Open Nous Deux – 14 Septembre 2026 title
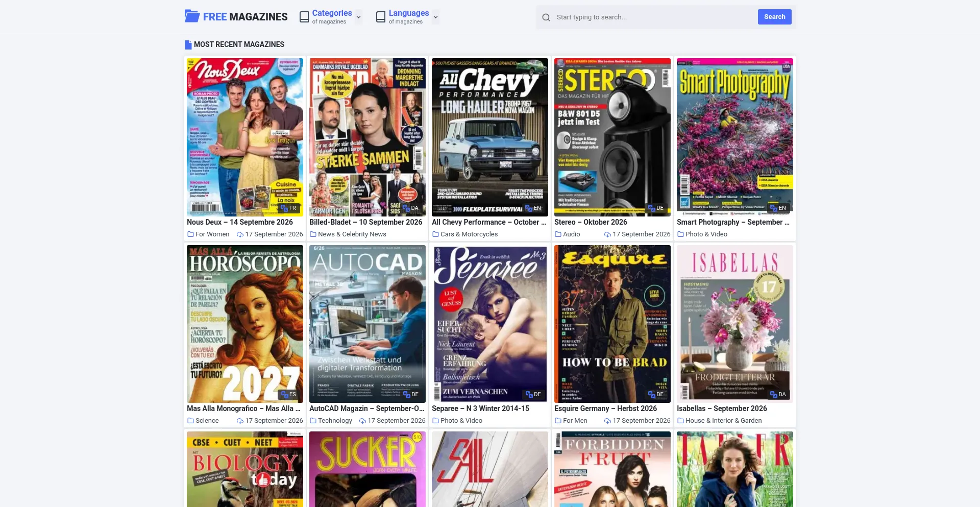Screen dimensions: 980x507 point(240,222)
